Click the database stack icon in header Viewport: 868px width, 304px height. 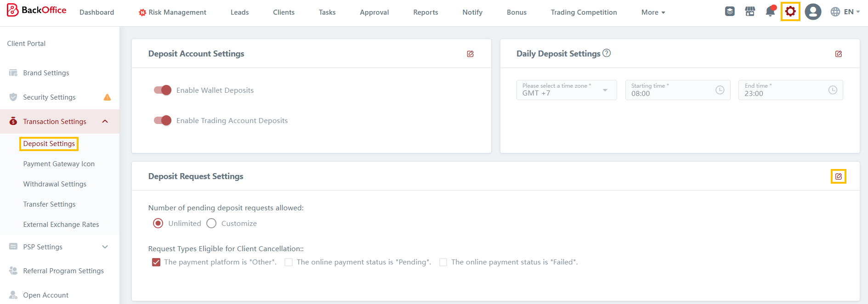point(730,11)
